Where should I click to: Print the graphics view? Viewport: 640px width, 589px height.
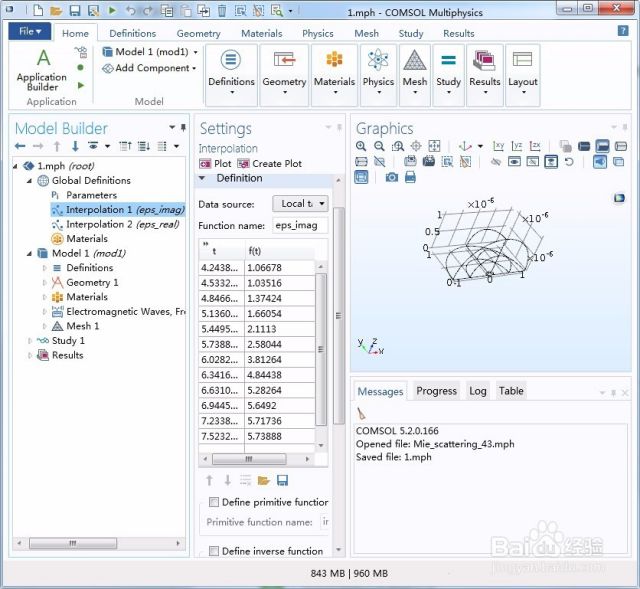pos(410,177)
